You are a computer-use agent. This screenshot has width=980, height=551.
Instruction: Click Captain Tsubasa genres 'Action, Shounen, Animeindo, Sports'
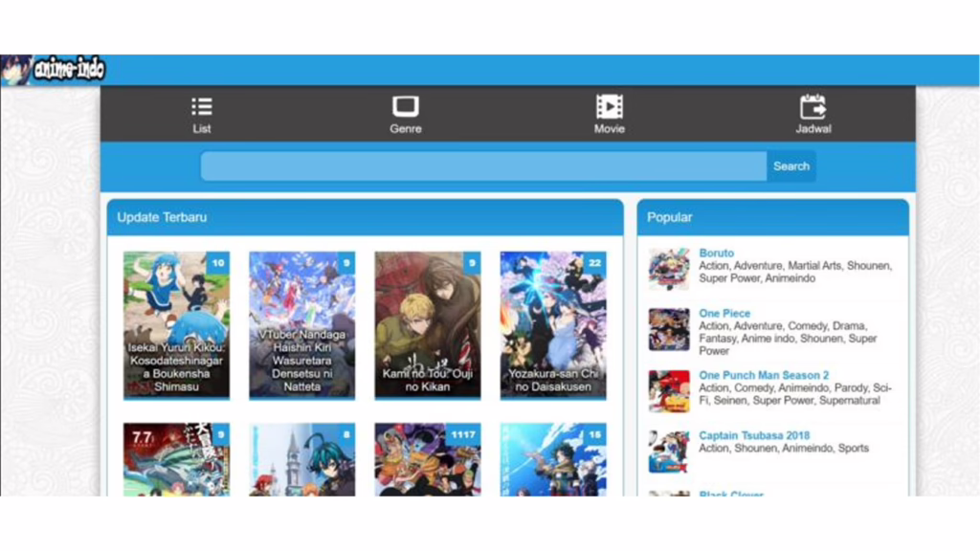pyautogui.click(x=784, y=448)
